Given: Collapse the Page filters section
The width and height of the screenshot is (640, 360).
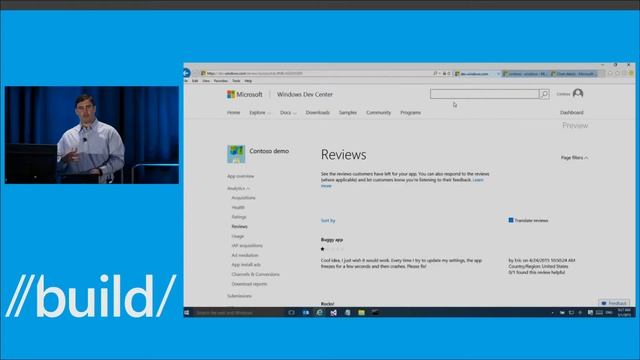Looking at the screenshot, I should [574, 158].
